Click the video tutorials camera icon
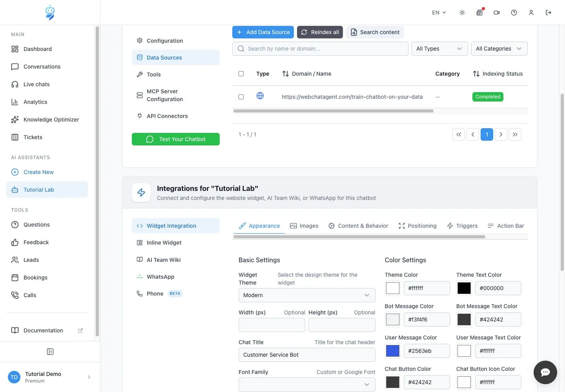 [x=497, y=13]
